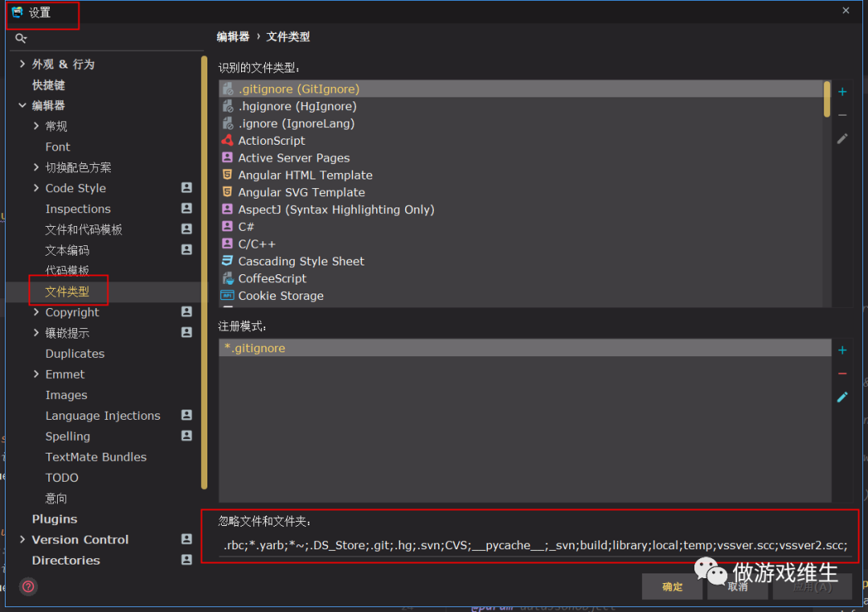The height and width of the screenshot is (612, 868).
Task: Edit the *.gitignore registered pattern
Action: [x=842, y=397]
